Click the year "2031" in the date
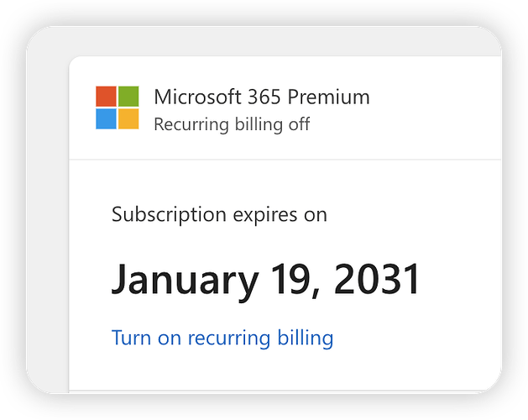Viewport: 528px width, 420px height. point(377,280)
